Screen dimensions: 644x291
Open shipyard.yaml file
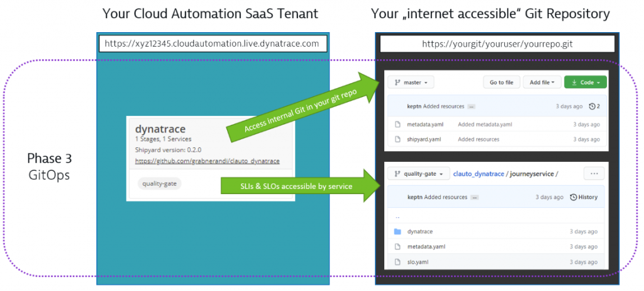pos(424,139)
